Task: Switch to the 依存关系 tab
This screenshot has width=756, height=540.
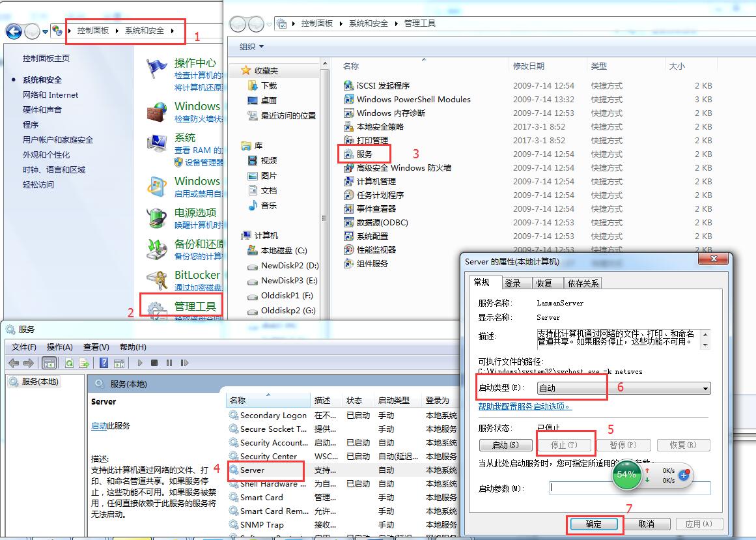Action: point(583,283)
